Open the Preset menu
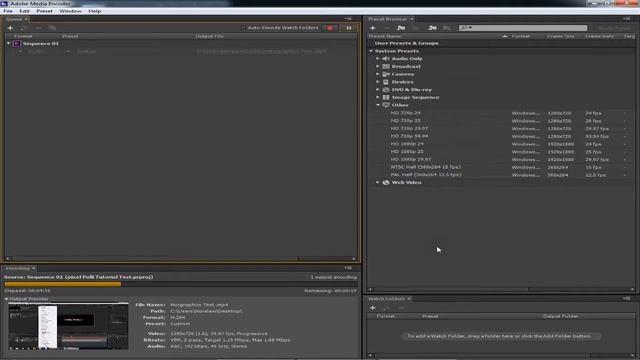 tap(44, 11)
